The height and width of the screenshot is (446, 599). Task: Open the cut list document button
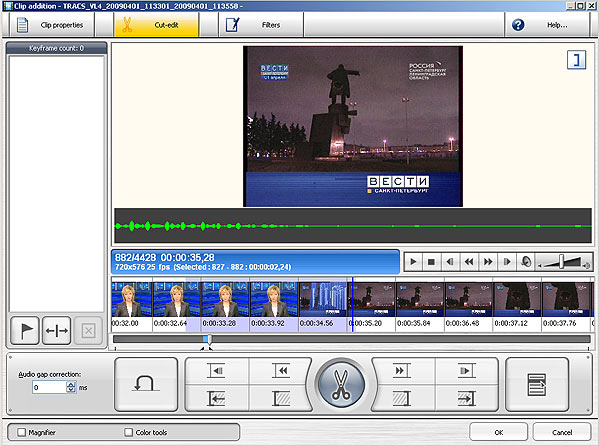tap(537, 384)
